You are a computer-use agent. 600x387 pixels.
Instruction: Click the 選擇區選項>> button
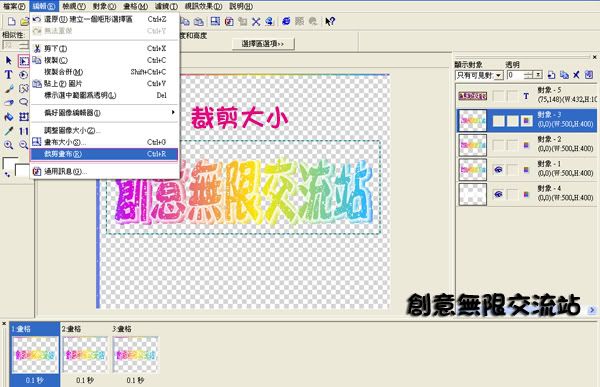point(263,44)
